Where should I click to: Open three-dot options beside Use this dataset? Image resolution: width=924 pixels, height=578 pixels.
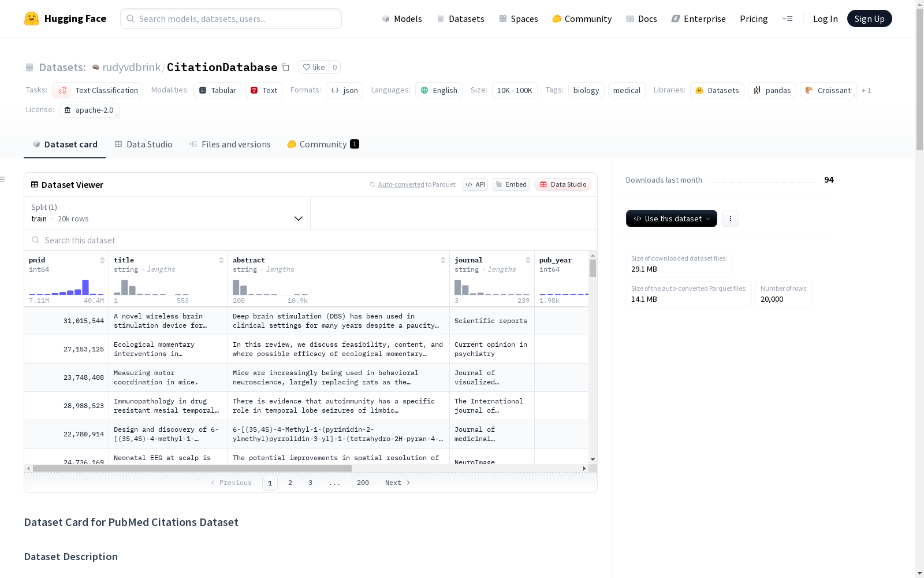coord(731,218)
